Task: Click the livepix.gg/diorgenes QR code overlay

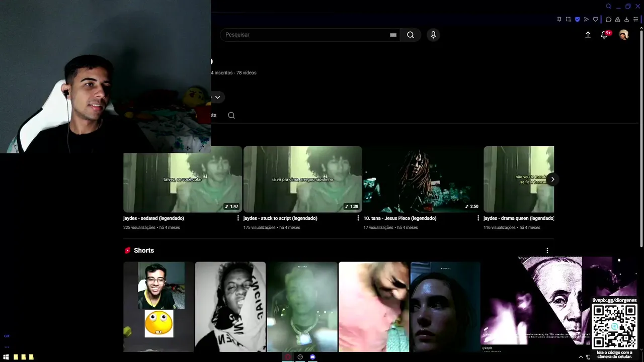Action: (x=614, y=326)
